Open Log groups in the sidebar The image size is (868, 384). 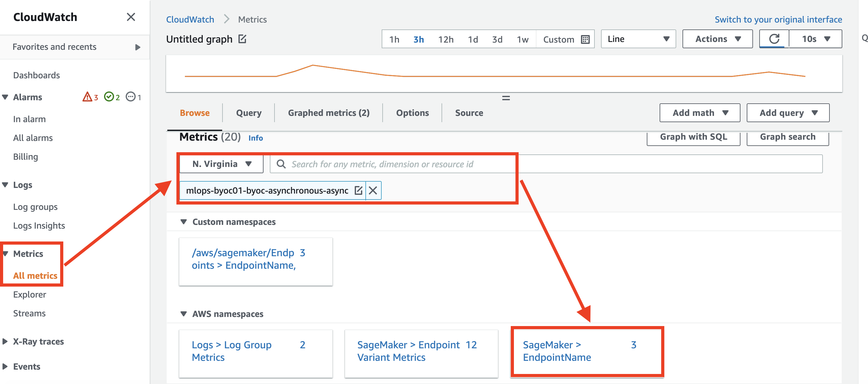(x=35, y=207)
